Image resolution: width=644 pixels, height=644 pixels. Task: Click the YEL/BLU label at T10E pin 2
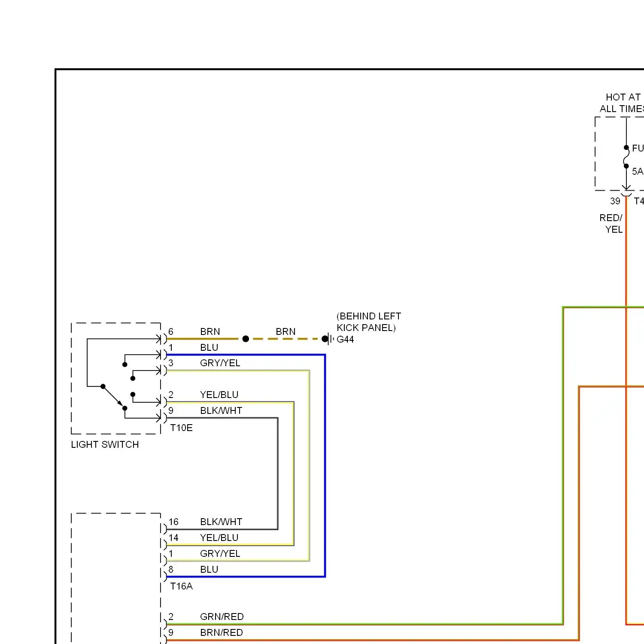tap(219, 395)
